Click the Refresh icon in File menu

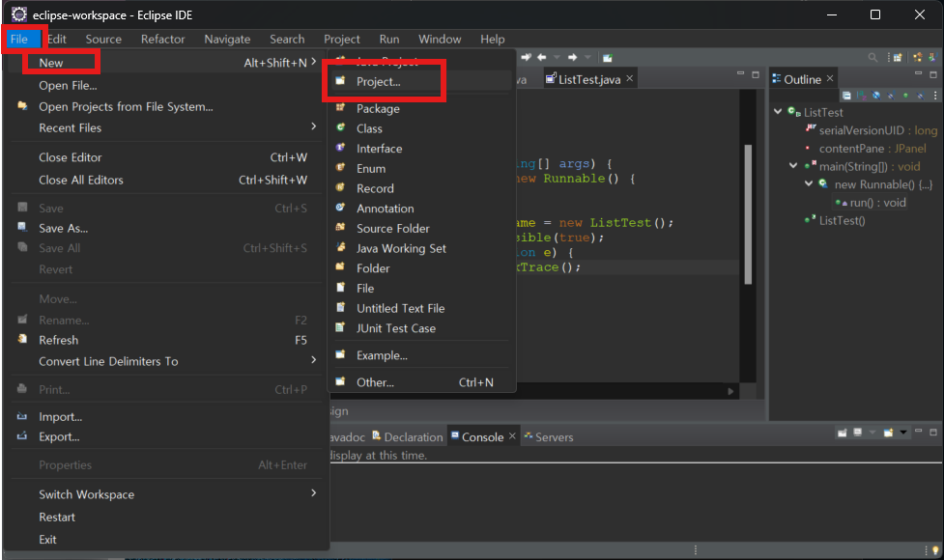[x=22, y=339]
